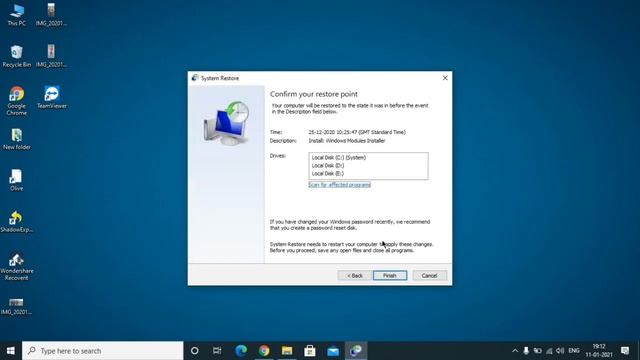Open the IMG_2020 file at the bottom of the left column
Image resolution: width=640 pixels, height=360 pixels.
(16, 306)
